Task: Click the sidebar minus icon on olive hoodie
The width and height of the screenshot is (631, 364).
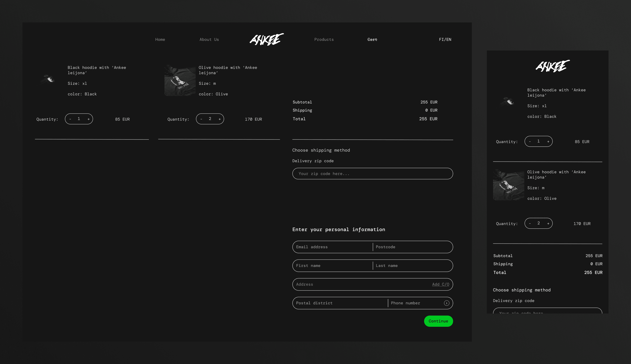Action: click(x=529, y=223)
